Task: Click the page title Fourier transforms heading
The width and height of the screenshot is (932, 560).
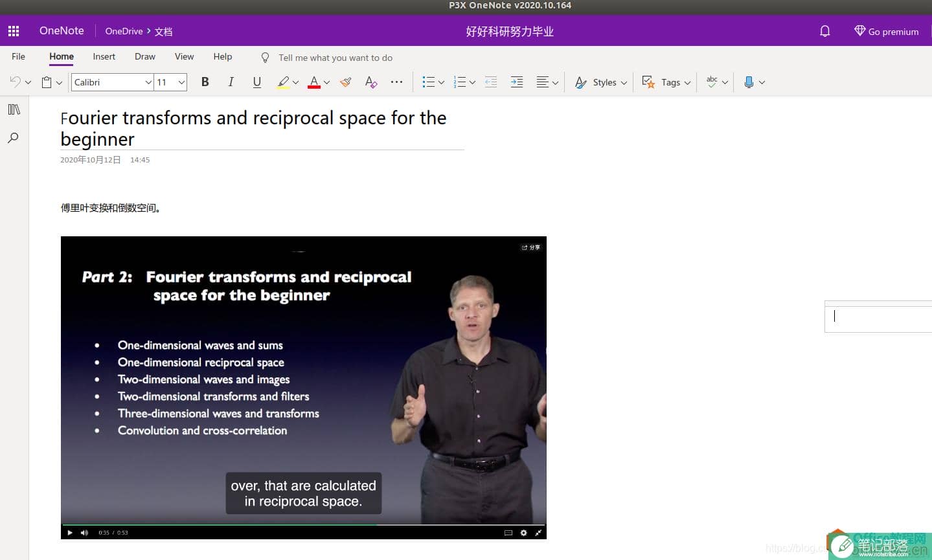Action: 253,128
